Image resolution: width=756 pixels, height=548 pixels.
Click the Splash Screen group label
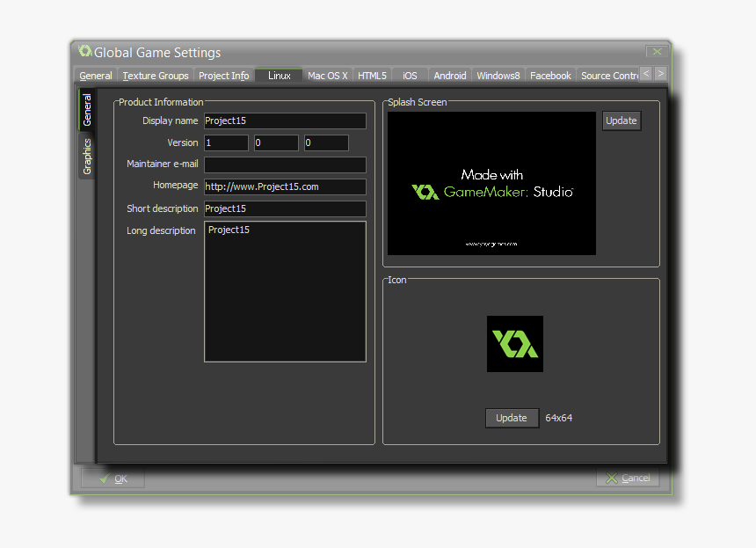(418, 102)
